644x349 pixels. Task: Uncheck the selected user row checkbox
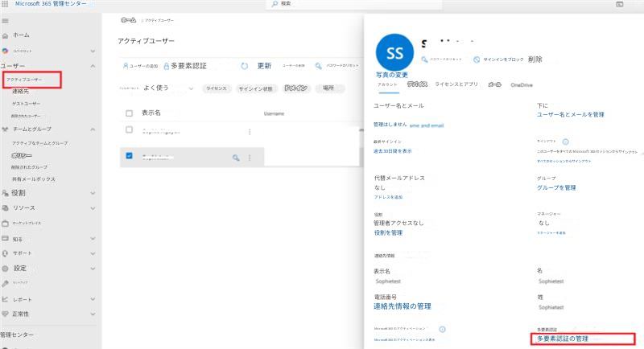[129, 156]
